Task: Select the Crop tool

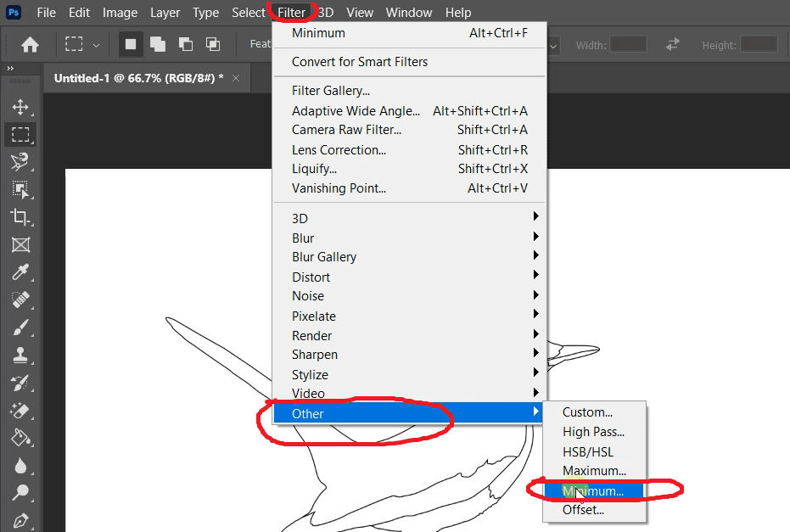Action: click(x=20, y=217)
